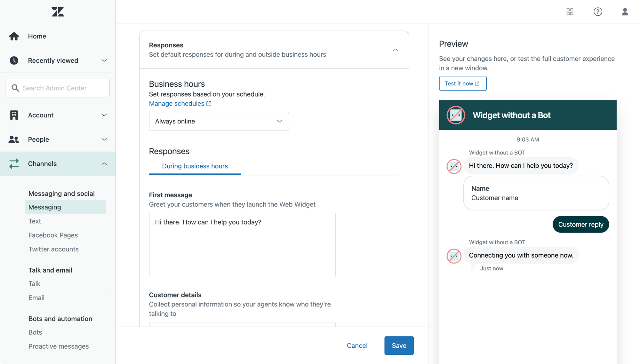Viewport: 640px width, 364px height.
Task: Click the Channels arrows icon
Action: click(x=14, y=164)
